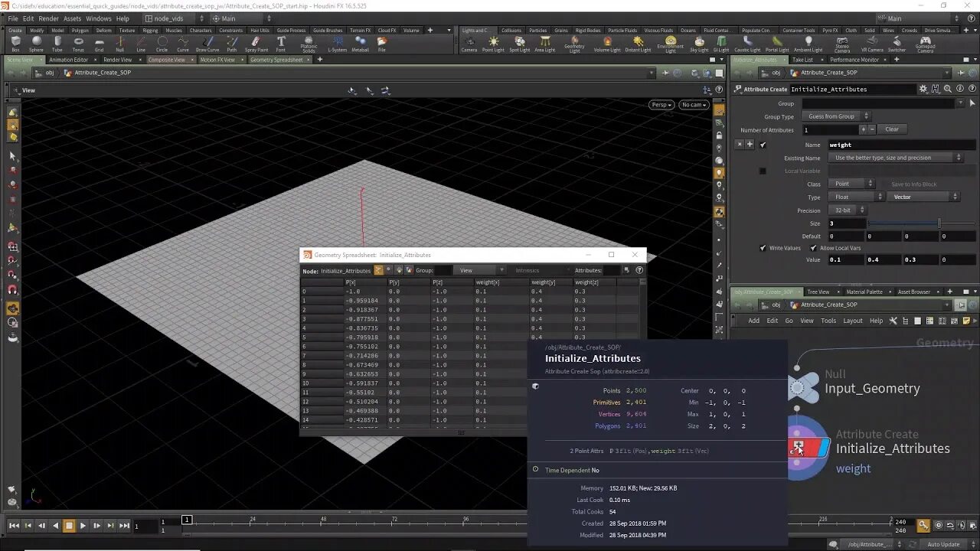The height and width of the screenshot is (551, 980).
Task: Select the Sphere shelf tool
Action: pos(36,44)
